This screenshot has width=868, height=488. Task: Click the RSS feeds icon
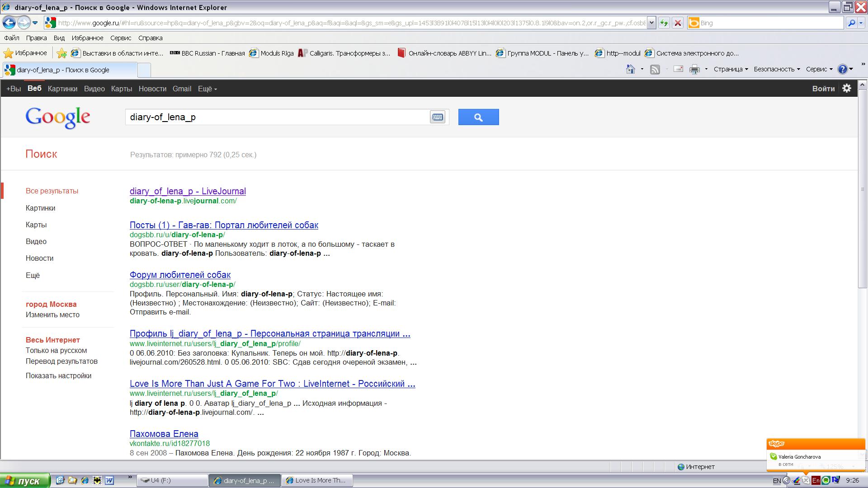[x=655, y=69]
